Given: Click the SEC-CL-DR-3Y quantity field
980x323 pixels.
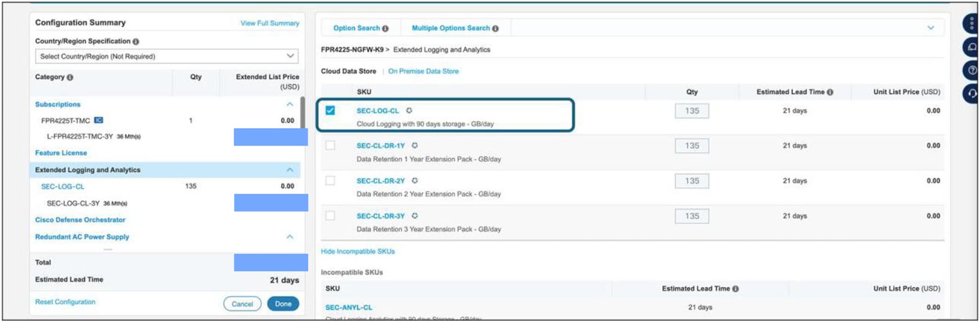Looking at the screenshot, I should click(692, 216).
